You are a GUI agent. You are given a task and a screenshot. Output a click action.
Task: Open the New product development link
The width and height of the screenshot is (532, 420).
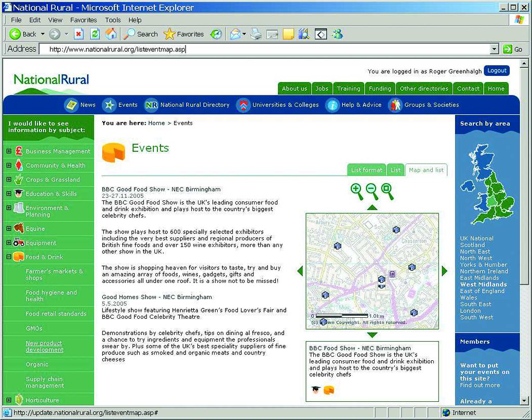(x=45, y=346)
